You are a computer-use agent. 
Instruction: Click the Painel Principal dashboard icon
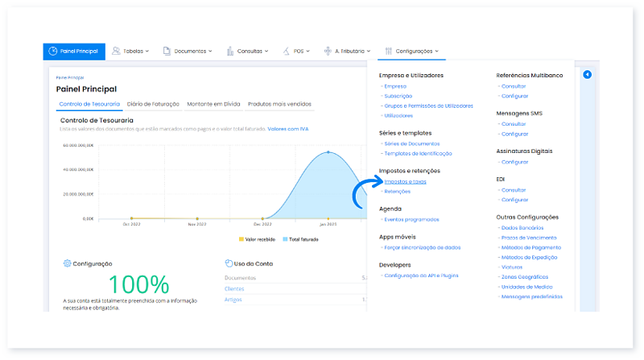pos(52,51)
